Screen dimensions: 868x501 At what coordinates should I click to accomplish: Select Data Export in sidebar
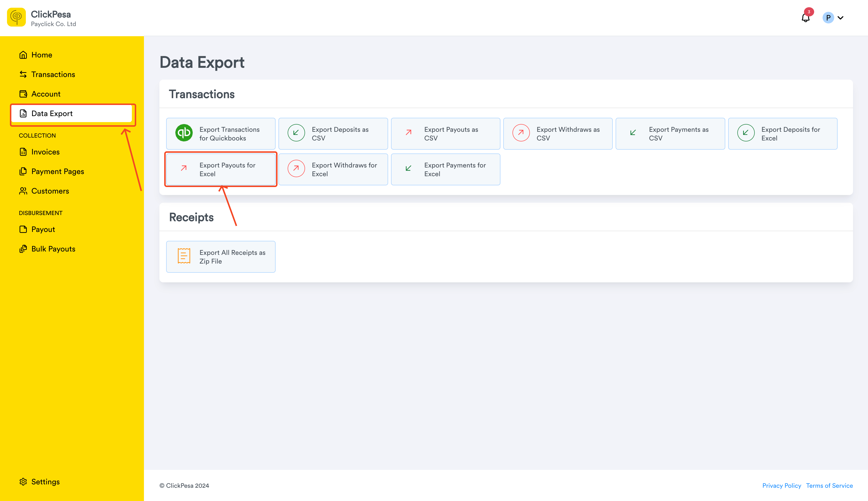point(72,114)
